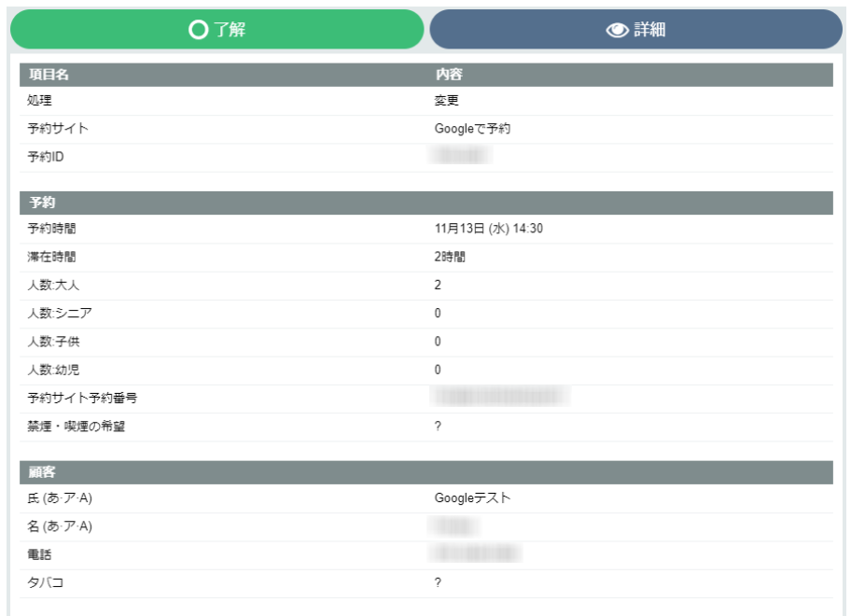Image resolution: width=865 pixels, height=616 pixels.
Task: Open the 詳細 details button
Action: pos(635,29)
